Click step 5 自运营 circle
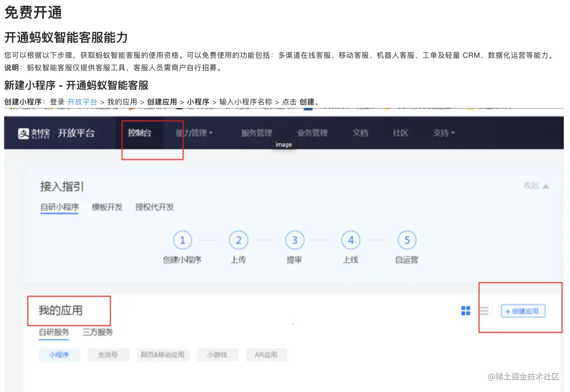 (x=407, y=240)
